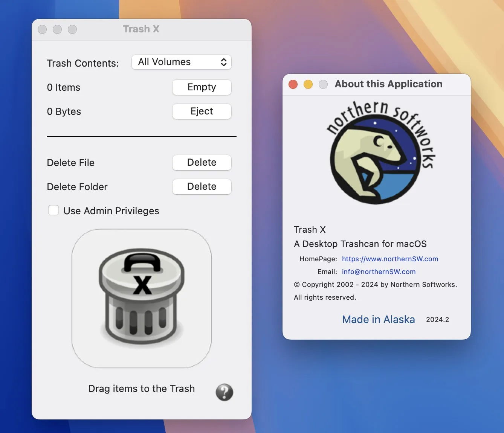
Task: Click the Use Admin Privileges label text
Action: 111,211
